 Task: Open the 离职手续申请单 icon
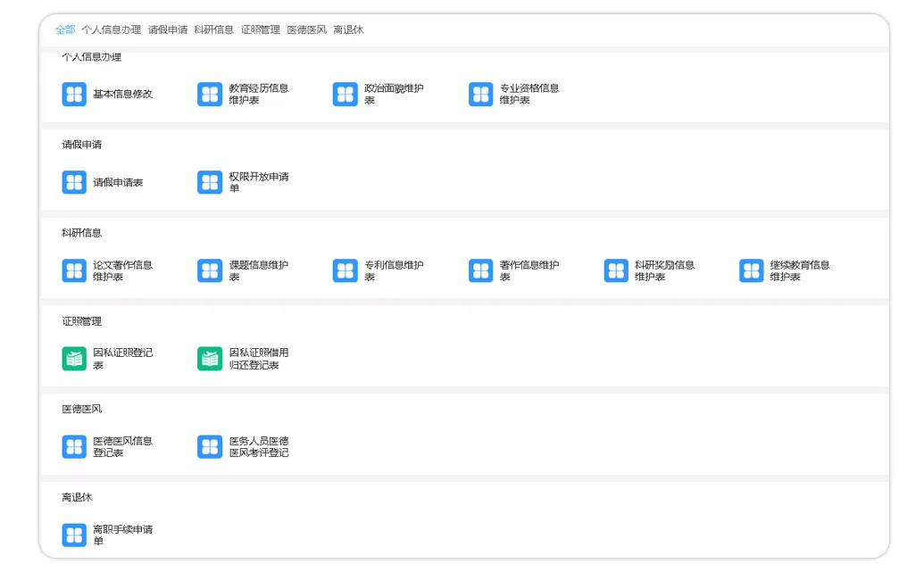74,535
